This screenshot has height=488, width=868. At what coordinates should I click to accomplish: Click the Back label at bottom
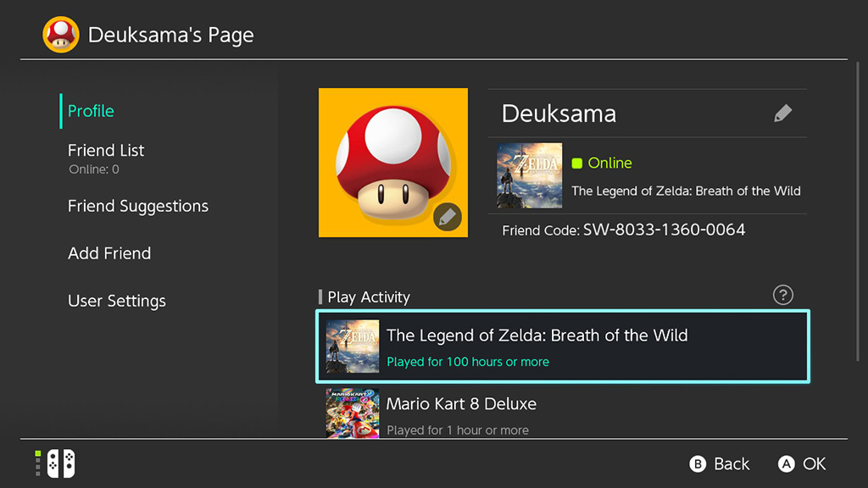(731, 463)
